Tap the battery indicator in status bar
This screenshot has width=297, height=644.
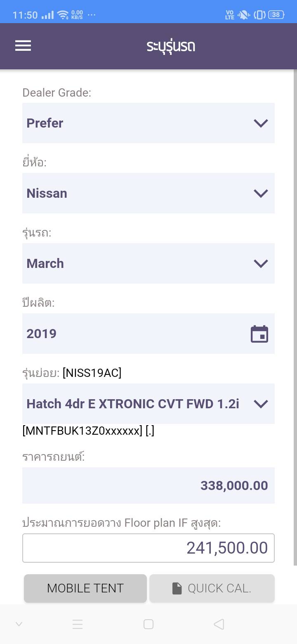tap(276, 15)
